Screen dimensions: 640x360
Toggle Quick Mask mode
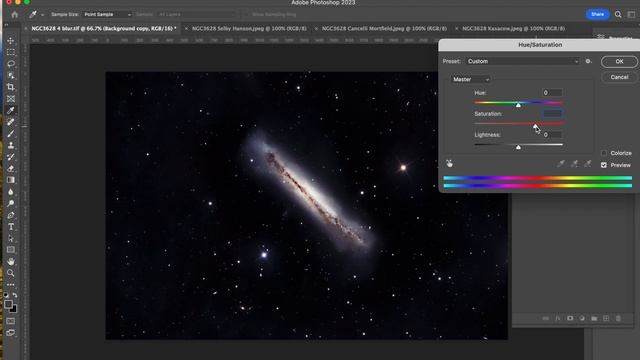pos(11,321)
